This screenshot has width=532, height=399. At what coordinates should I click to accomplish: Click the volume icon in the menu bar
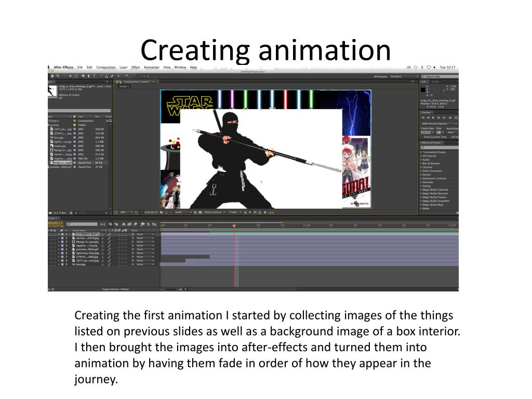434,67
